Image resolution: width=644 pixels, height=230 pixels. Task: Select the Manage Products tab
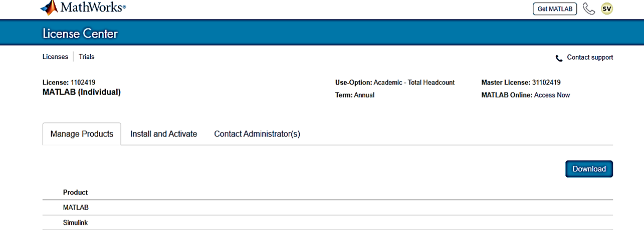click(x=82, y=134)
